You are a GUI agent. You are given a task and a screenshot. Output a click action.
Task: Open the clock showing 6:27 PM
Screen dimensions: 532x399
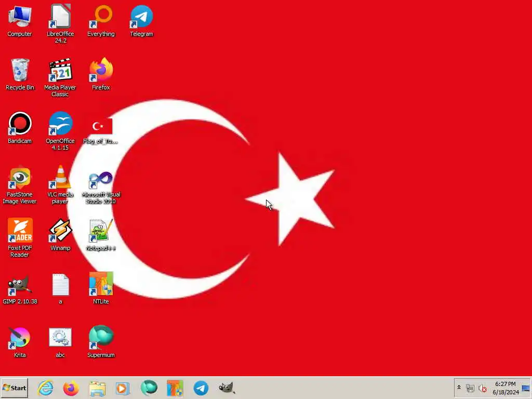[x=506, y=388]
